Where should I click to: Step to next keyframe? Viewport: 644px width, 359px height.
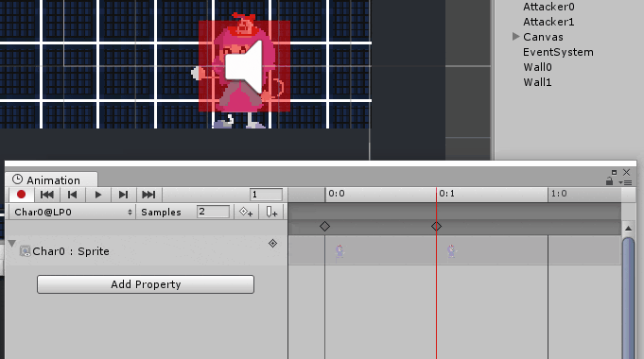coord(123,195)
